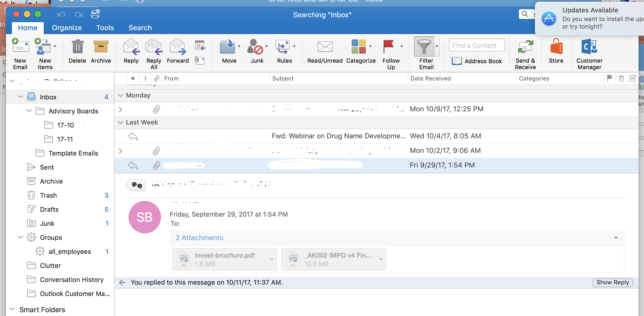Click Find a Contact input field
The image size is (644, 316).
(477, 46)
